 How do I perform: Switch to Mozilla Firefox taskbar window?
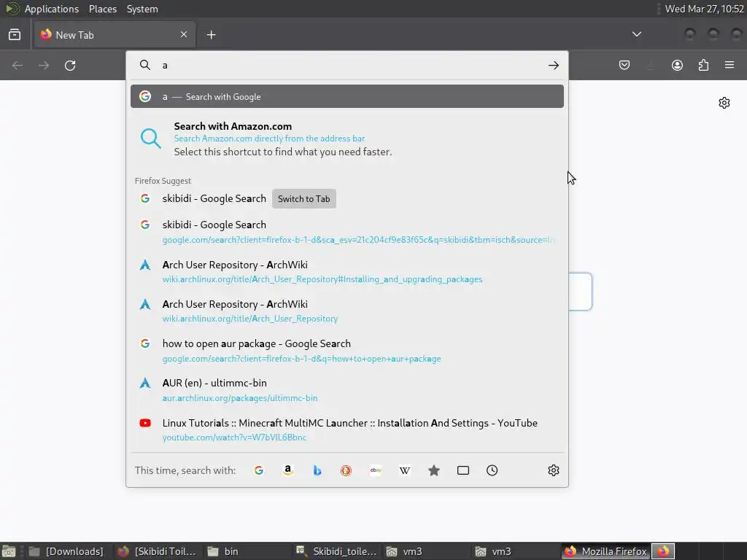click(x=605, y=551)
